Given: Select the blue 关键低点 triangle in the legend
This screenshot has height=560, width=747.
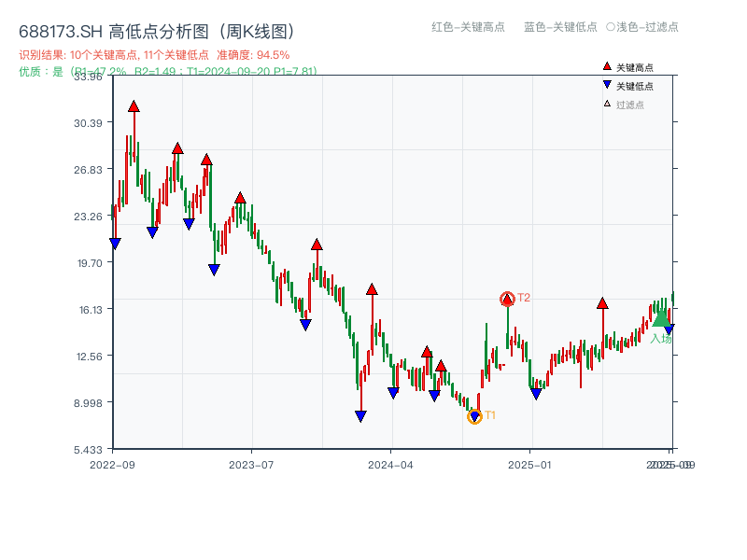Looking at the screenshot, I should point(605,82).
